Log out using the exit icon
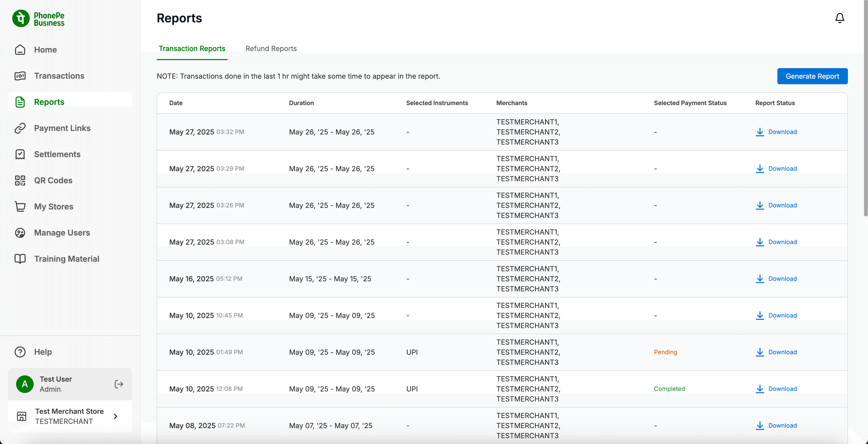 pyautogui.click(x=119, y=384)
